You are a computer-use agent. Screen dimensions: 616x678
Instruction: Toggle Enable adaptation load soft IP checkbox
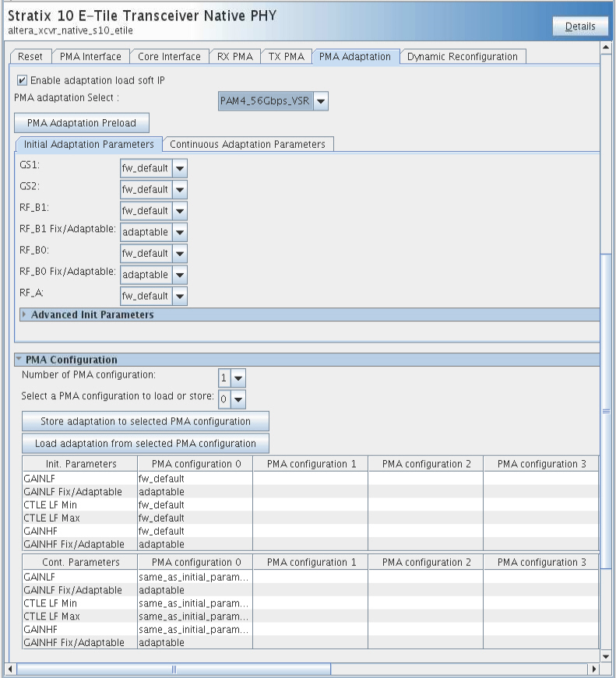point(22,80)
